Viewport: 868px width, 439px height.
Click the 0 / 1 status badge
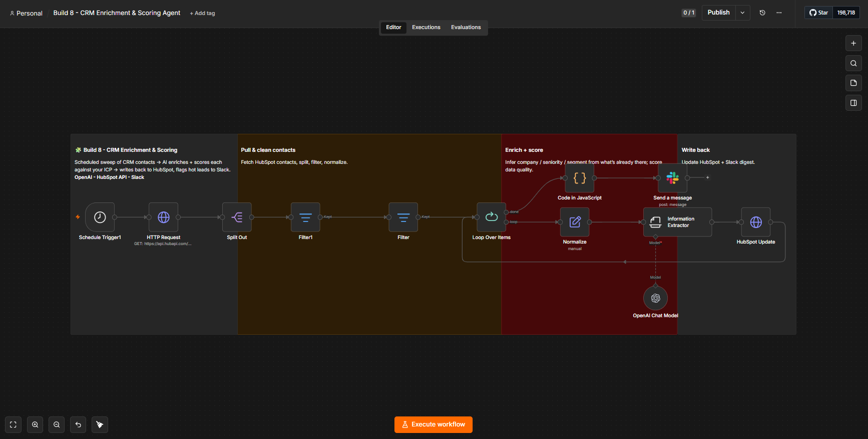(689, 13)
